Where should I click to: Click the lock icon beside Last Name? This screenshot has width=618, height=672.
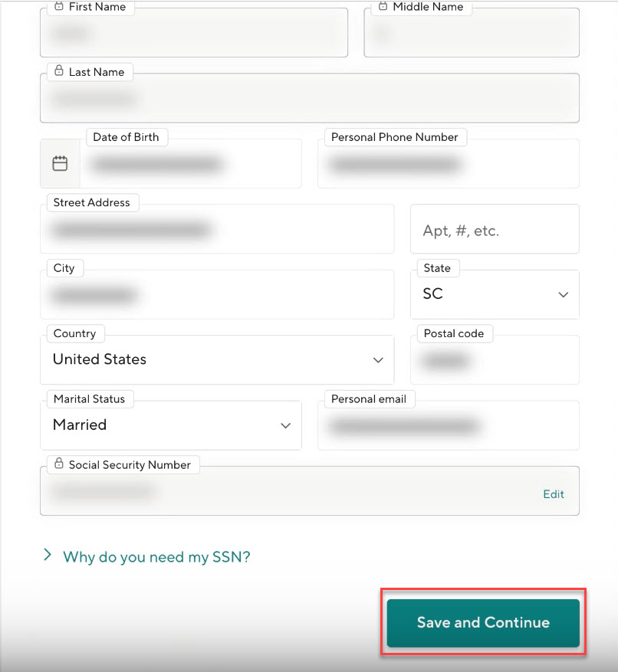coord(59,72)
